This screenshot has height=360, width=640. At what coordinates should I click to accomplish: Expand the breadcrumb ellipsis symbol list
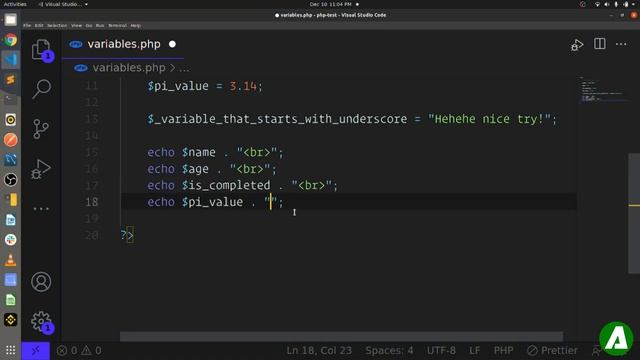[184, 68]
